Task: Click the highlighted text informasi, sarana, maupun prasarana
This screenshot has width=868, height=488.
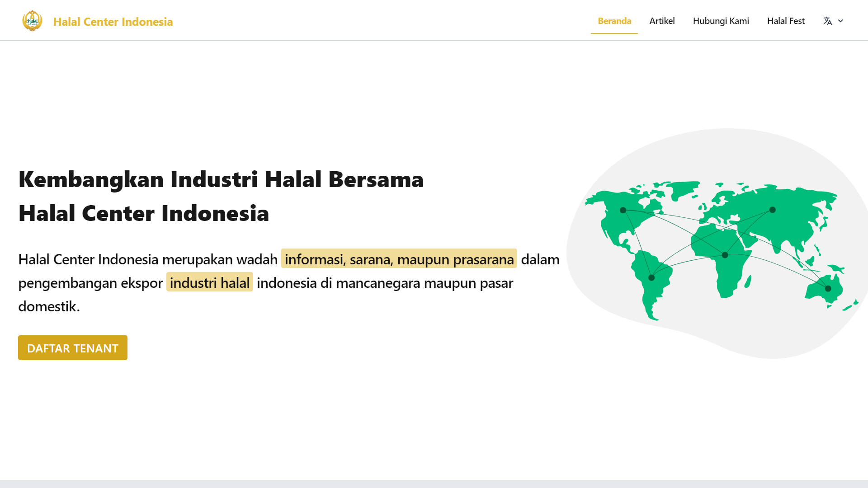Action: point(399,259)
